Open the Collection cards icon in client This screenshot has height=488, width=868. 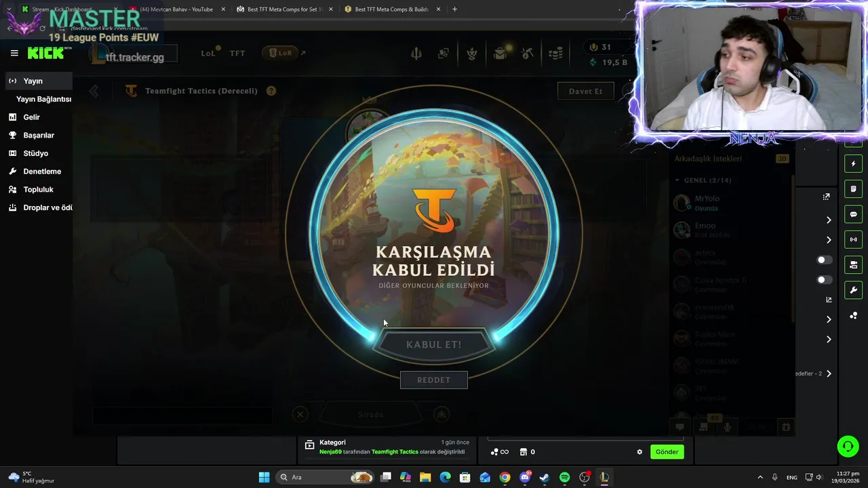click(x=443, y=53)
